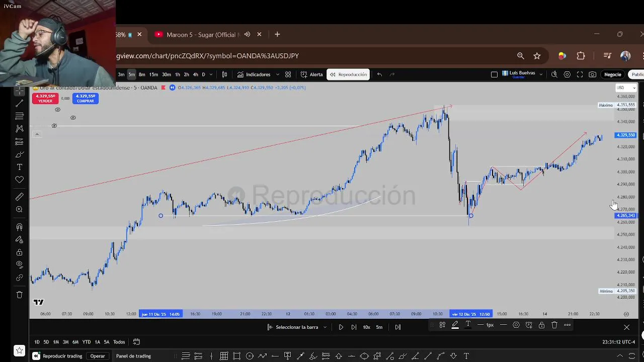The image size is (644, 362).
Task: Open the chart settings gear icon
Action: (x=567, y=74)
